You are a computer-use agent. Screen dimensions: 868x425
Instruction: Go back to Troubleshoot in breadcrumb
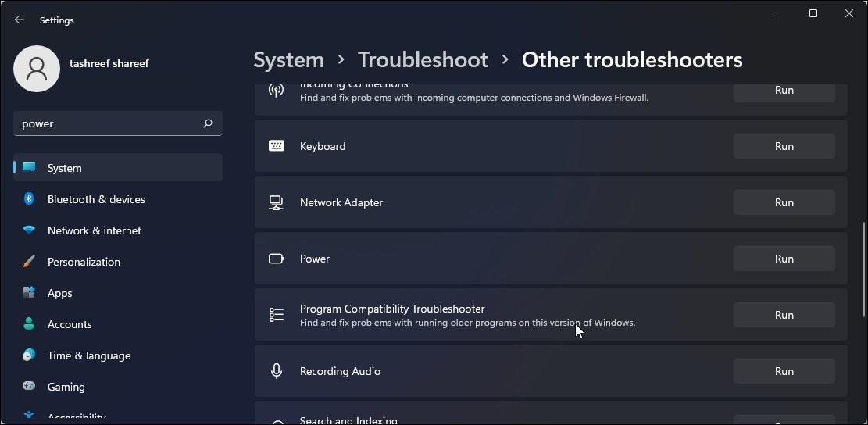(x=423, y=59)
